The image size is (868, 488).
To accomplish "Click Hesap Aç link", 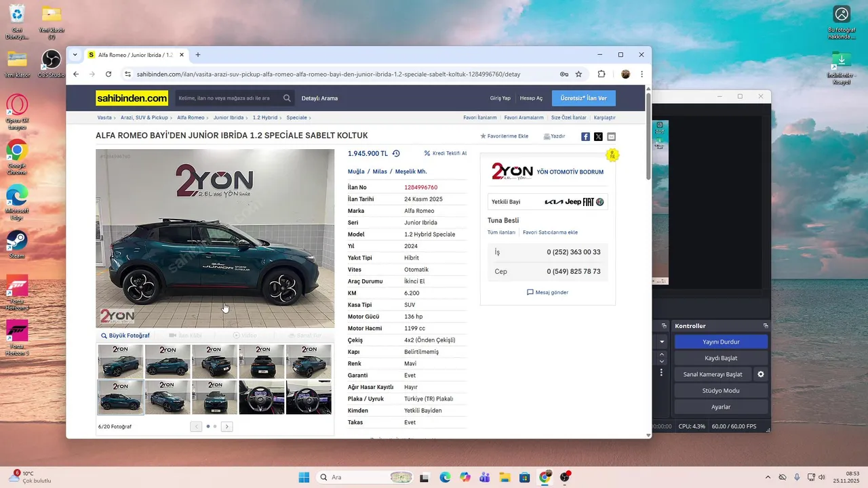I will (531, 98).
